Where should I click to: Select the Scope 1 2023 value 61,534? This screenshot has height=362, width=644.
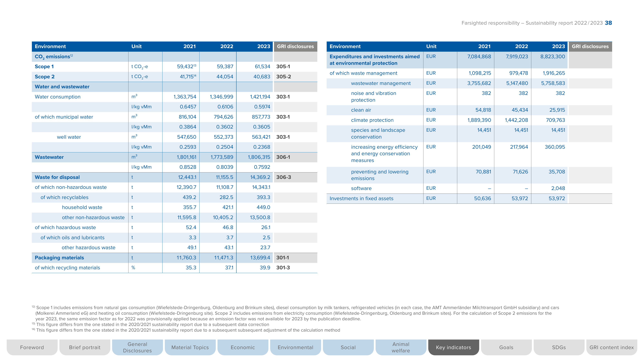pyautogui.click(x=262, y=67)
